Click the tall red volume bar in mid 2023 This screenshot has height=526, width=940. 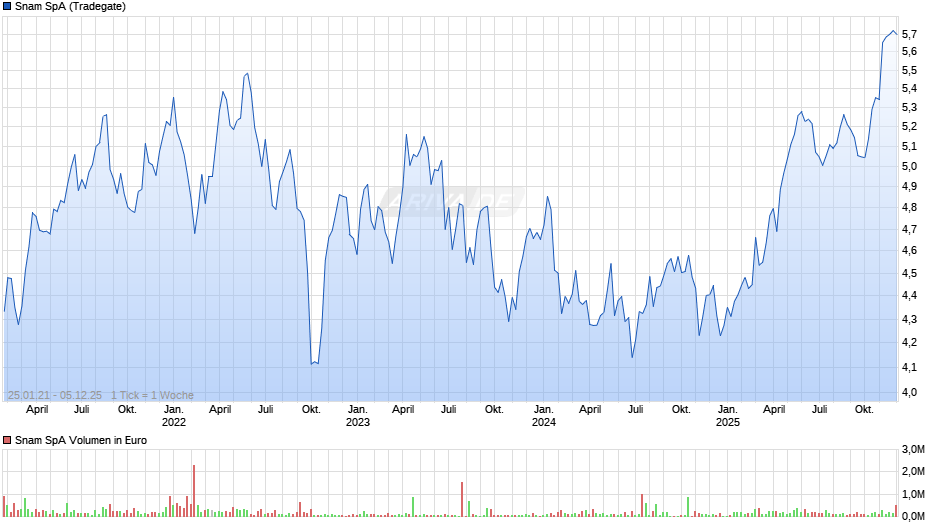pyautogui.click(x=462, y=500)
